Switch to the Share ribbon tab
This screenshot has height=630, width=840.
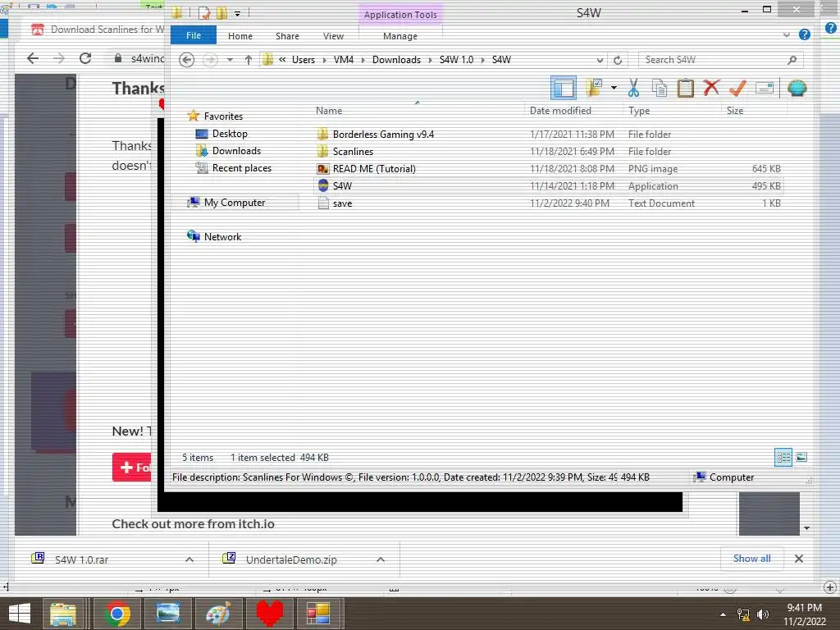287,36
